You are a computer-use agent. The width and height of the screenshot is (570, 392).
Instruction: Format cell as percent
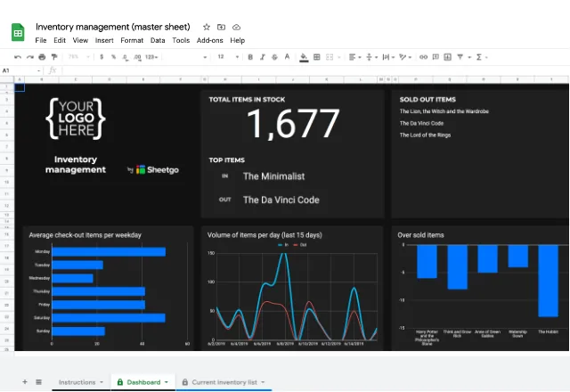[x=113, y=57]
